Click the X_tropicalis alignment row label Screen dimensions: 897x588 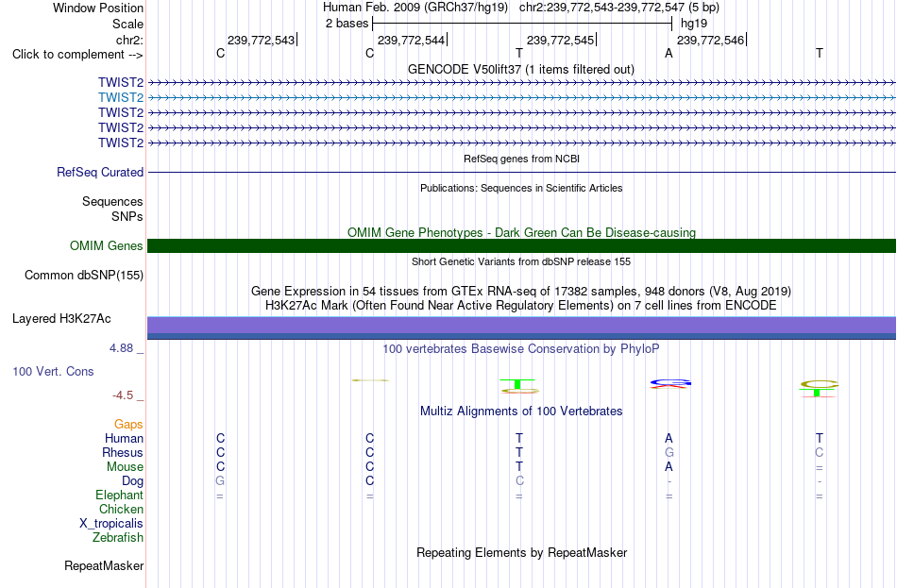coord(111,524)
